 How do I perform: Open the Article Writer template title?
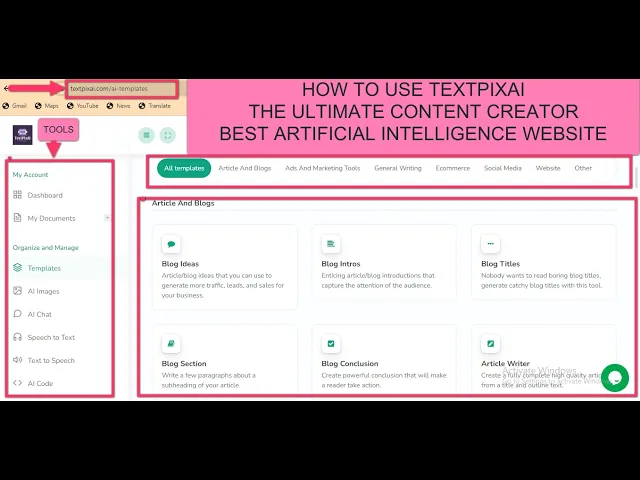[x=505, y=363]
